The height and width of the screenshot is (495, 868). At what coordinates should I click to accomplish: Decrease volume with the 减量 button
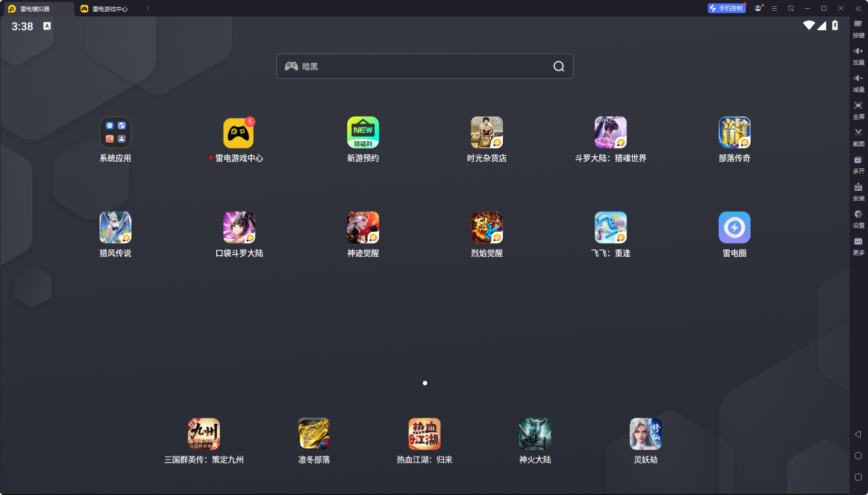coord(858,78)
